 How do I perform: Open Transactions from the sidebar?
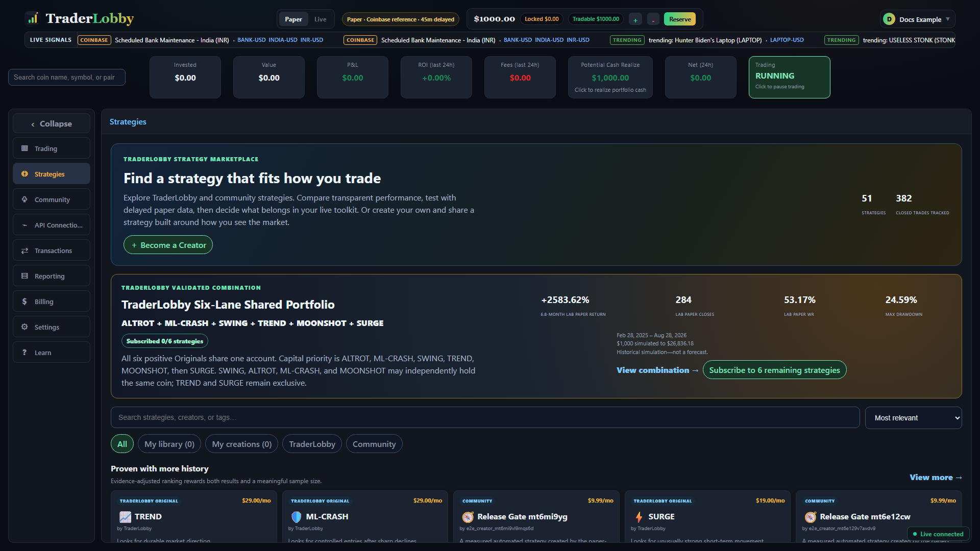coord(52,251)
